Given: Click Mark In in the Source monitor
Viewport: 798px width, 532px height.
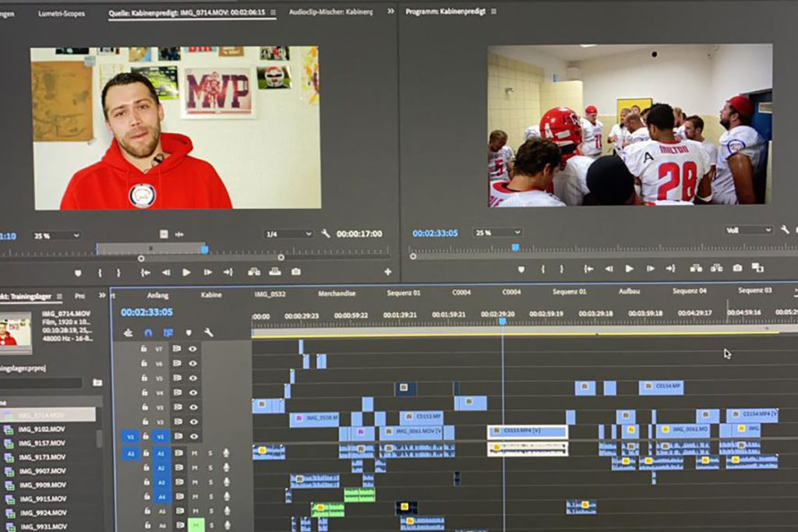Looking at the screenshot, I should 100,273.
